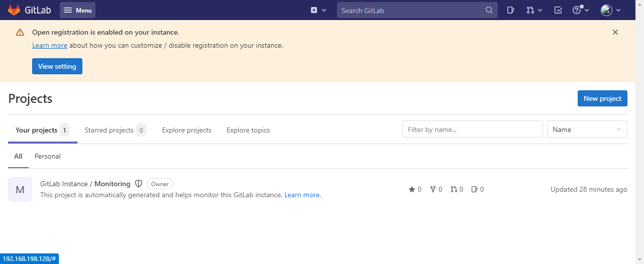This screenshot has height=264, width=644.
Task: Open the Merge requests dropdown
Action: (534, 10)
